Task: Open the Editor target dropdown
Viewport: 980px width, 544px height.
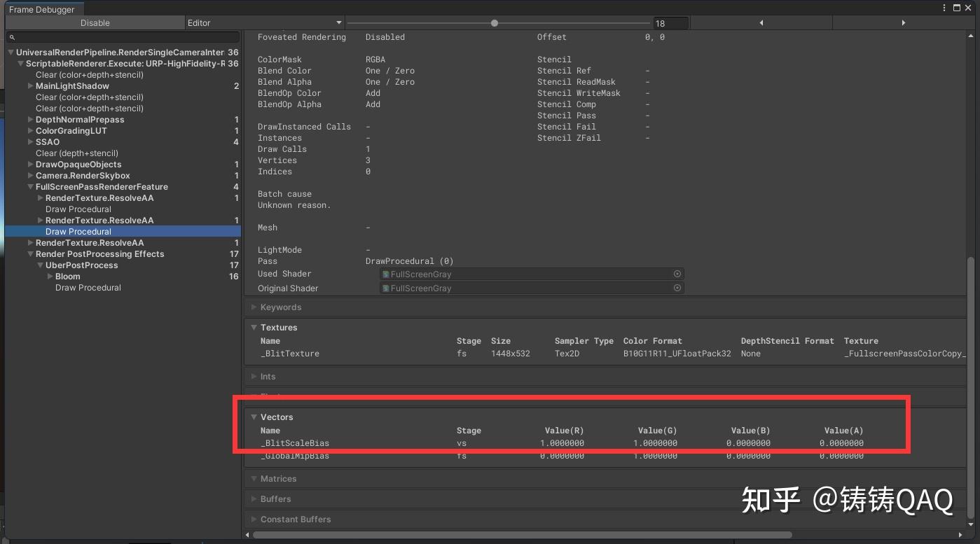Action: 265,22
